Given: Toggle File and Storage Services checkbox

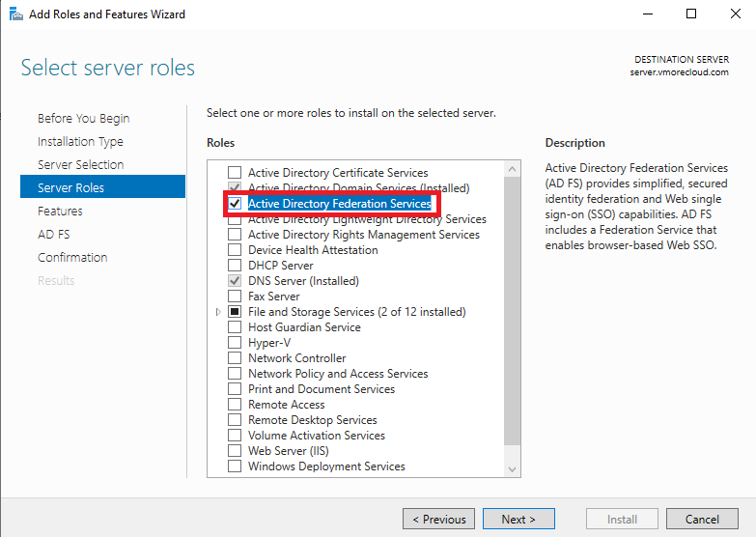Looking at the screenshot, I should point(235,311).
